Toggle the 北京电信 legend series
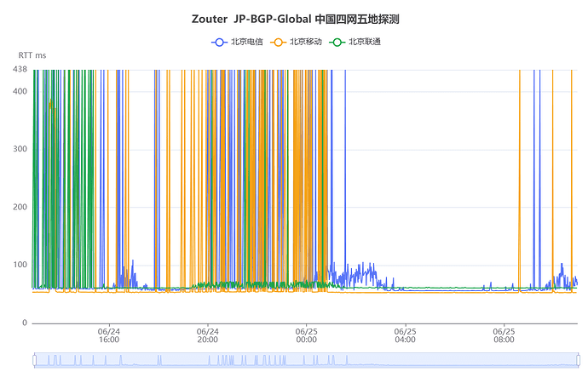Image resolution: width=588 pixels, height=383 pixels. click(x=238, y=42)
